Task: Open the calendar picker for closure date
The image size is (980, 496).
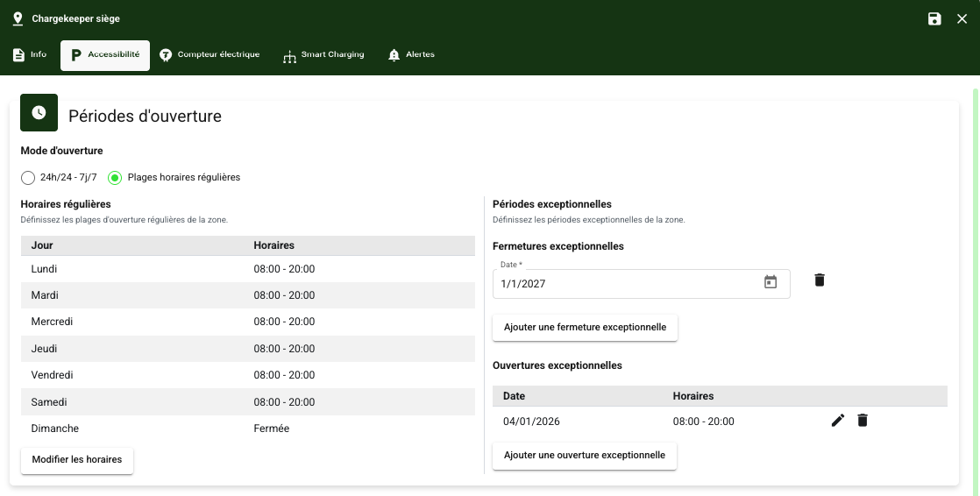Action: point(771,282)
